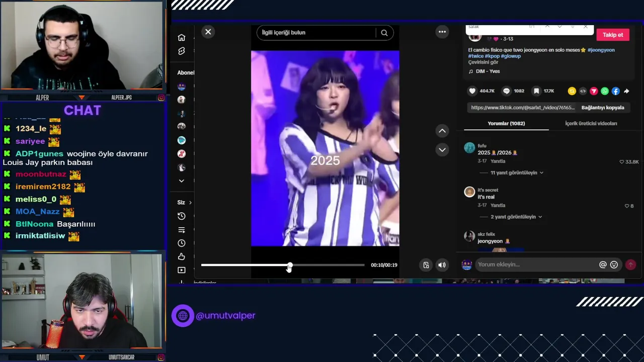Click Bağlantıyı kopyala to copy link

coord(603,108)
